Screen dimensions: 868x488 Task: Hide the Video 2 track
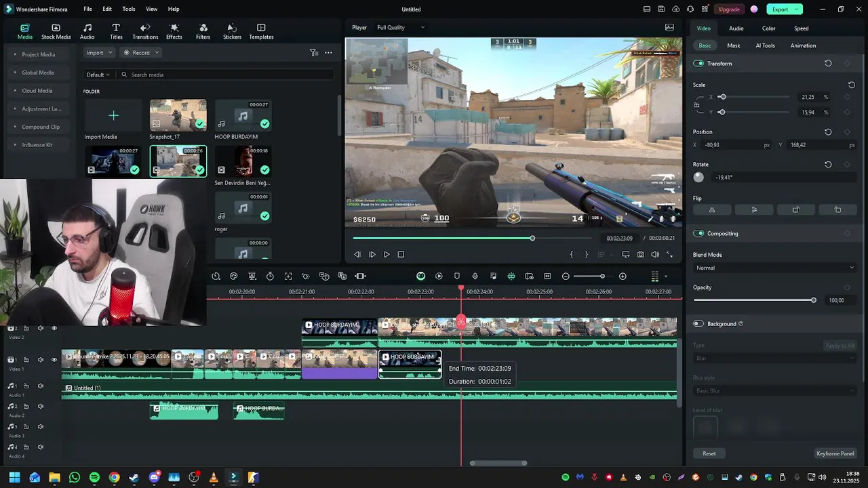click(x=54, y=328)
